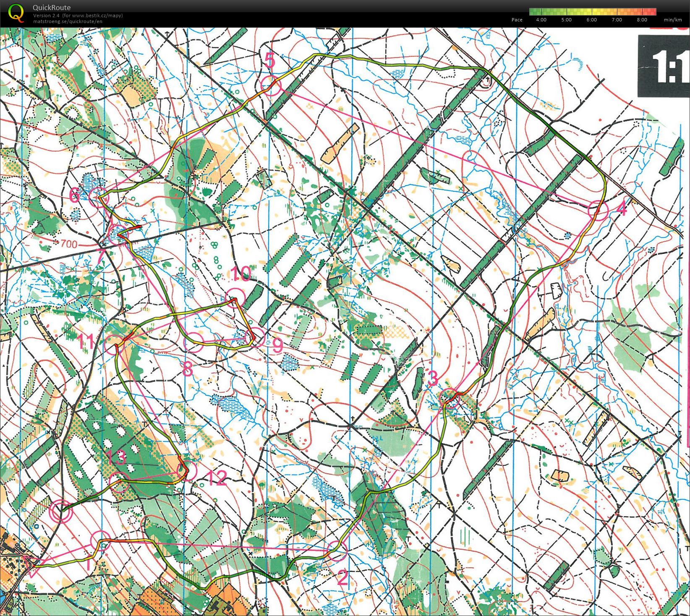This screenshot has height=616, width=690.
Task: Select the finish double-circle on the map
Action: tap(61, 512)
